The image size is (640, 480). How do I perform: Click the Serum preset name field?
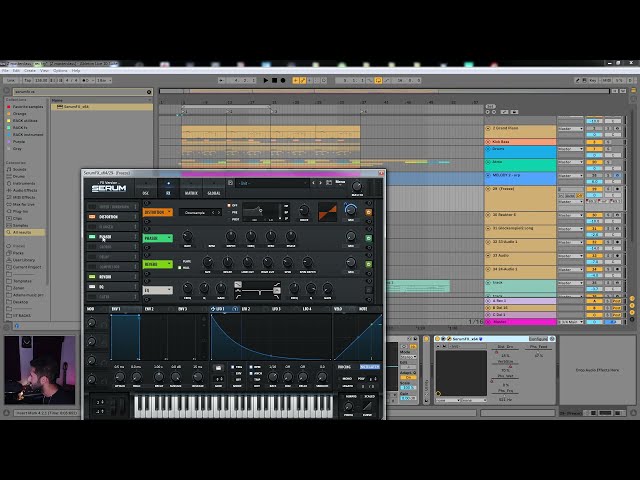tap(271, 183)
